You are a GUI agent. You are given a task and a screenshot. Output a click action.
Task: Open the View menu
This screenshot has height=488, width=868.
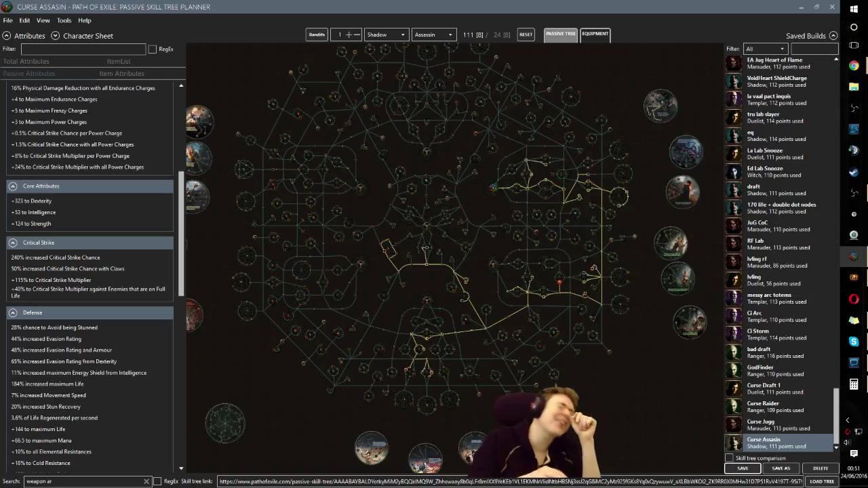[43, 20]
